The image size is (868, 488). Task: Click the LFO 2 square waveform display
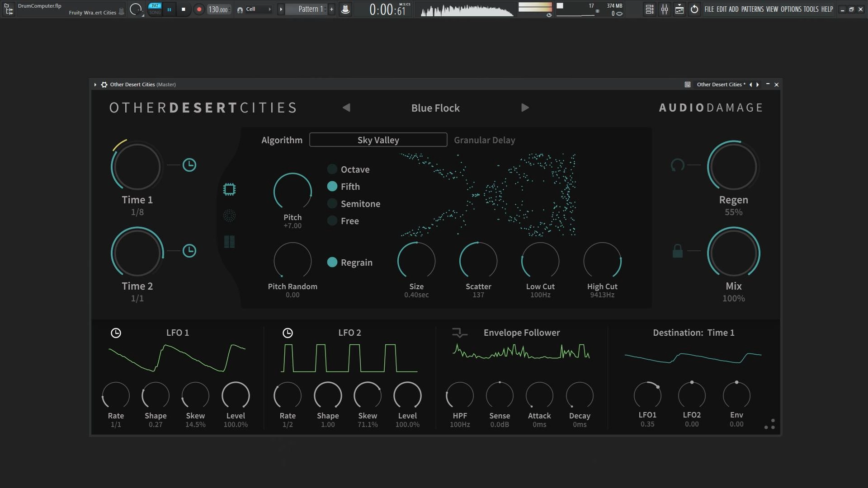pyautogui.click(x=349, y=358)
